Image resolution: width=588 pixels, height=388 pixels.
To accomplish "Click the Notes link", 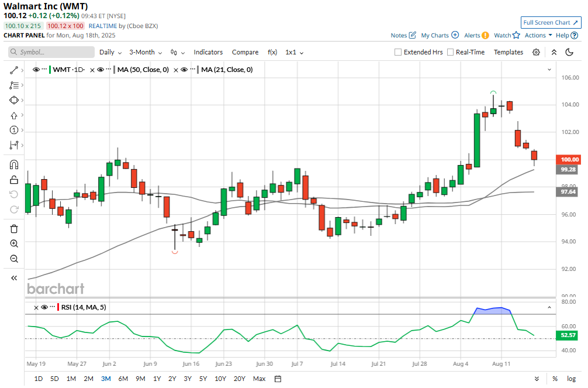I will point(399,35).
